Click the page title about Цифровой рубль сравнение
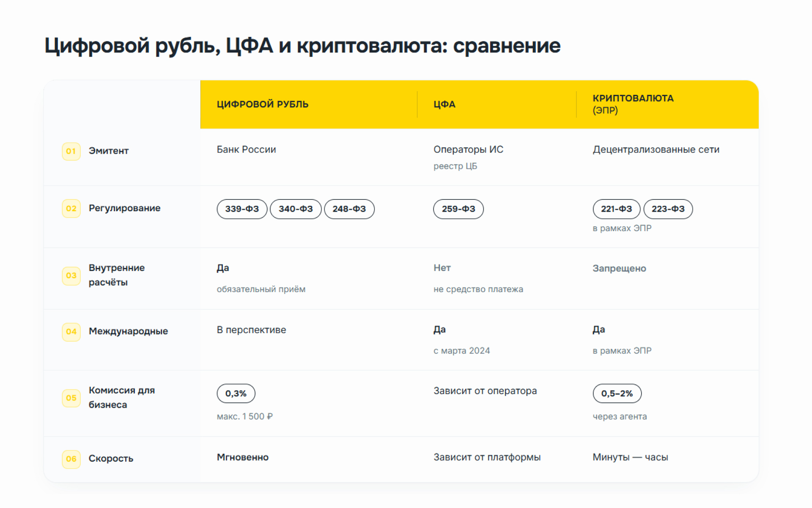Image resolution: width=812 pixels, height=508 pixels. pyautogui.click(x=302, y=46)
